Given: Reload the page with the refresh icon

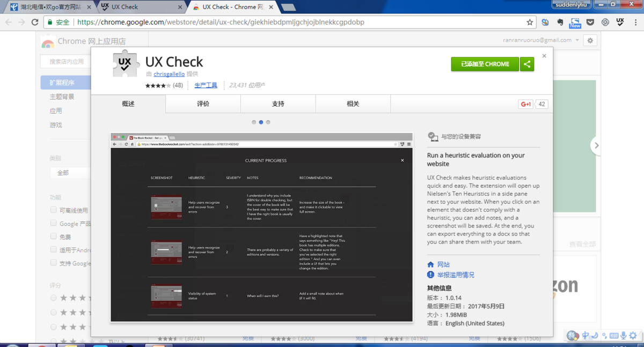Looking at the screenshot, I should 35,22.
